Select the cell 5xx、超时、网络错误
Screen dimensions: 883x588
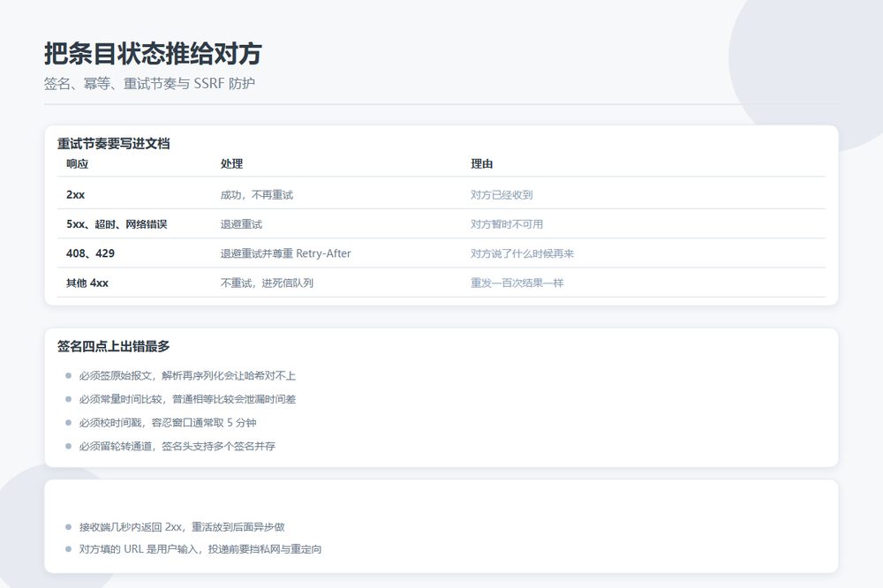(x=117, y=224)
